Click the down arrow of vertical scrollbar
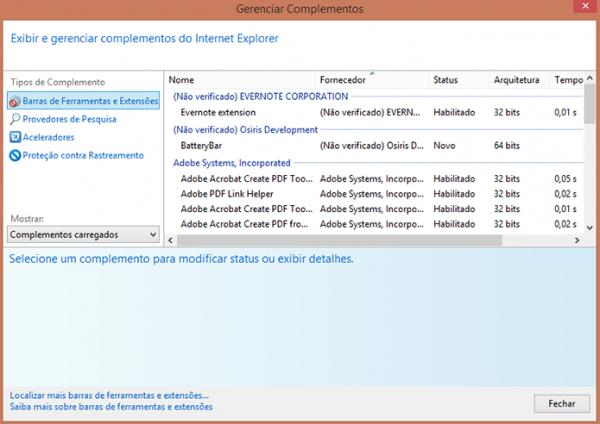This screenshot has height=424, width=600. coord(590,228)
